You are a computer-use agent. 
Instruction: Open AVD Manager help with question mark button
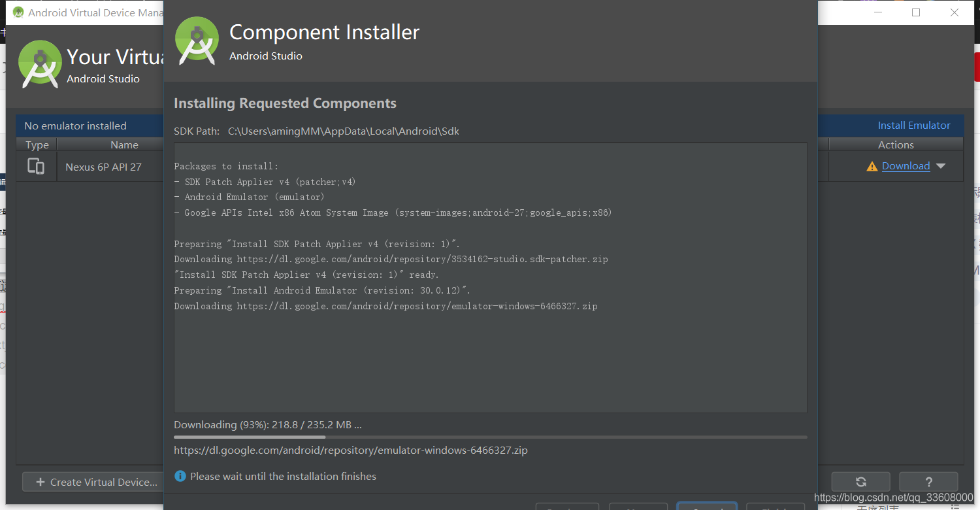[x=928, y=482]
